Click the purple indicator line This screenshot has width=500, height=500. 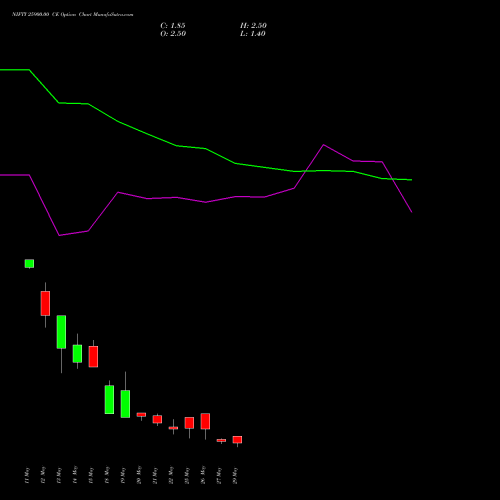206,202
